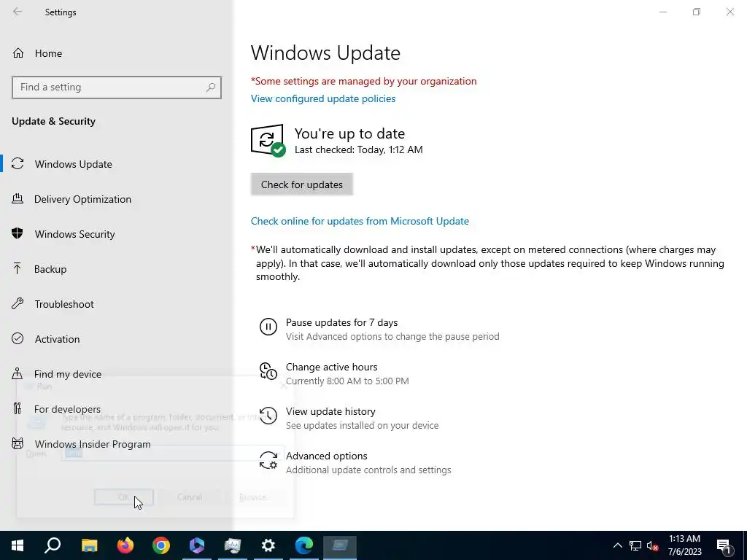Go back using the Settings back arrow

point(18,12)
